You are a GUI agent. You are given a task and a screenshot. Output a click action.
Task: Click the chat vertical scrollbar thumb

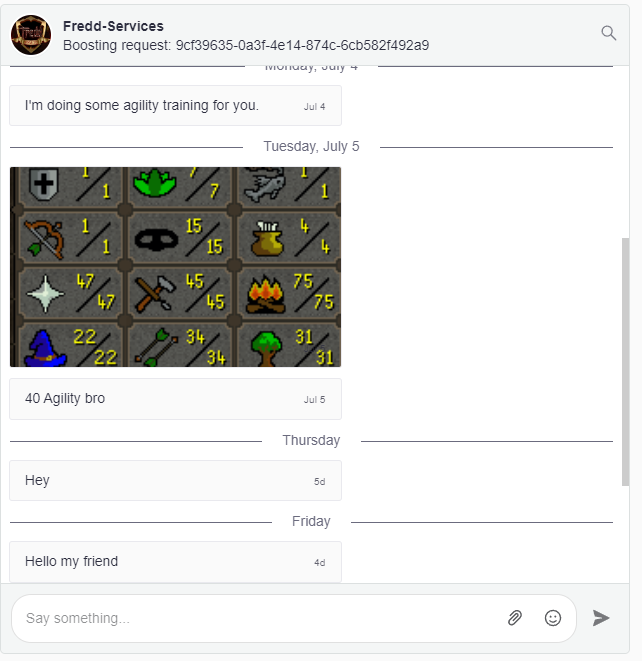click(626, 362)
